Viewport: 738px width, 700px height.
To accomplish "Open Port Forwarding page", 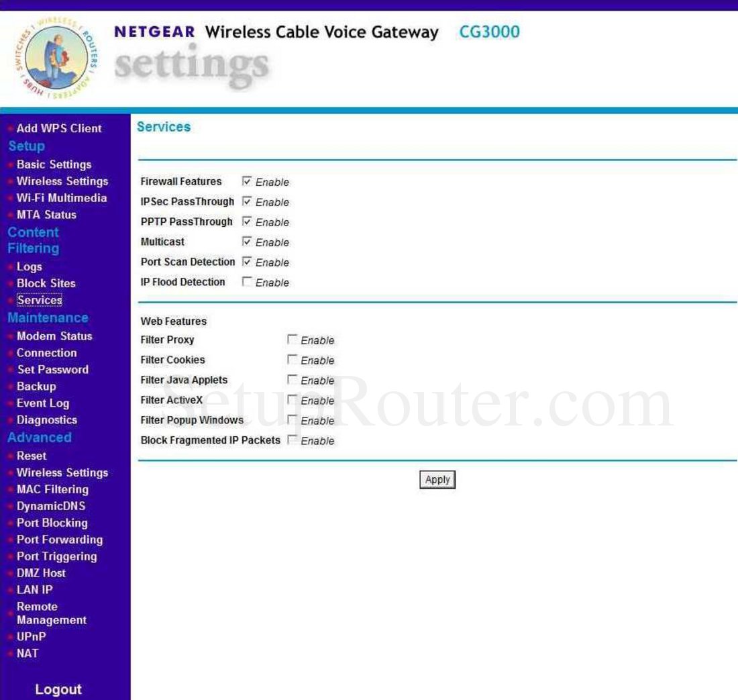I will [x=59, y=540].
